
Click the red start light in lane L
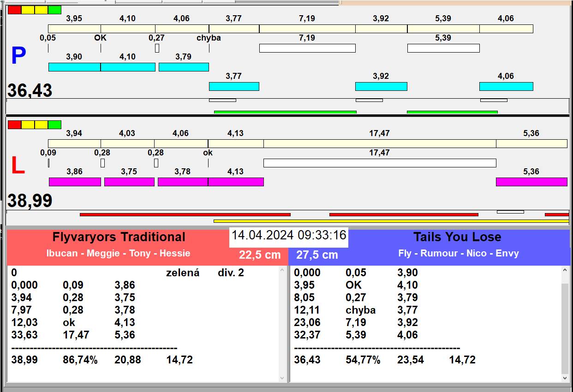[x=14, y=125]
